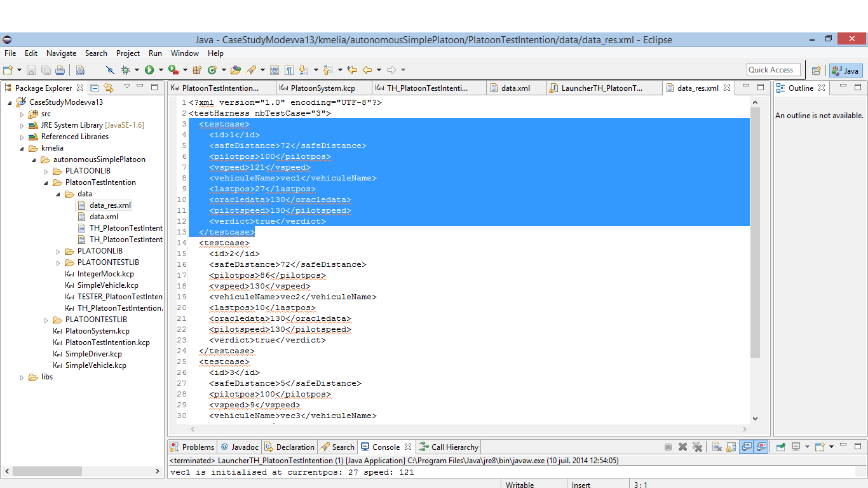
Task: Click the Print icon in toolbar
Action: pos(60,70)
